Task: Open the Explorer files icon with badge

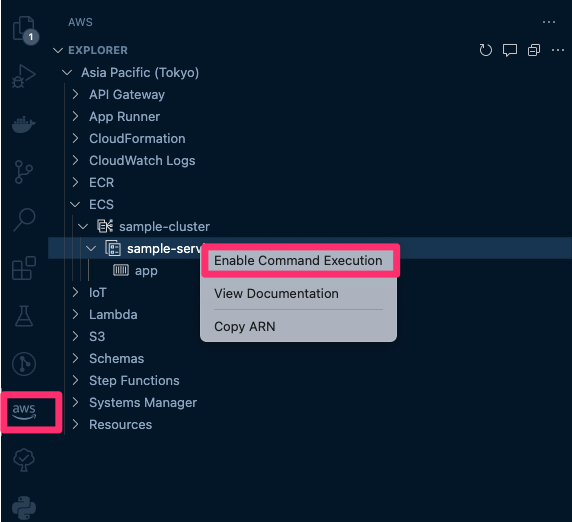Action: 26,30
